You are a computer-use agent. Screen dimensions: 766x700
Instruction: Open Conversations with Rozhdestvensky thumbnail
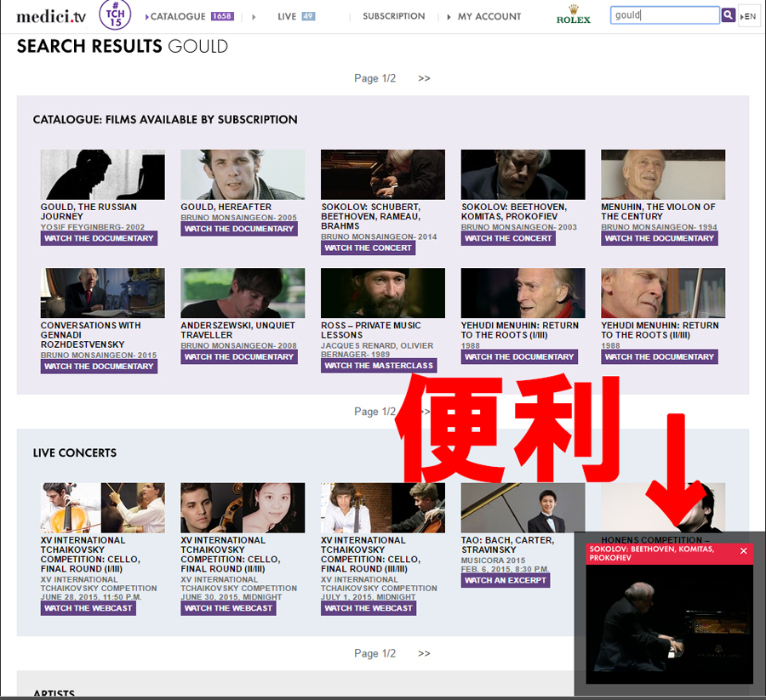[103, 293]
